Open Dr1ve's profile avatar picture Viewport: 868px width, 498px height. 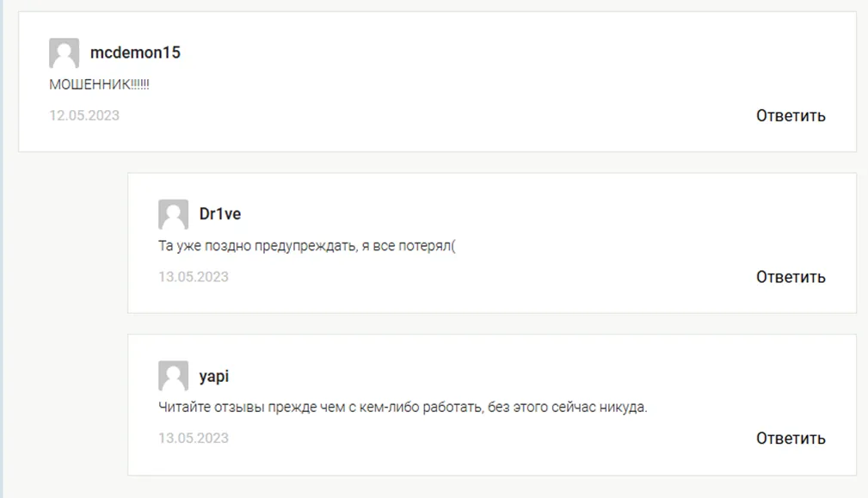[x=173, y=214]
